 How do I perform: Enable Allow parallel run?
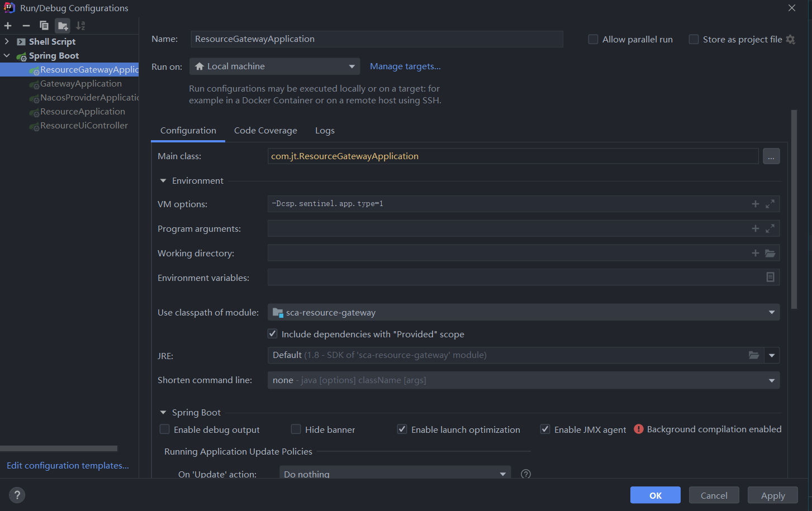pos(593,39)
